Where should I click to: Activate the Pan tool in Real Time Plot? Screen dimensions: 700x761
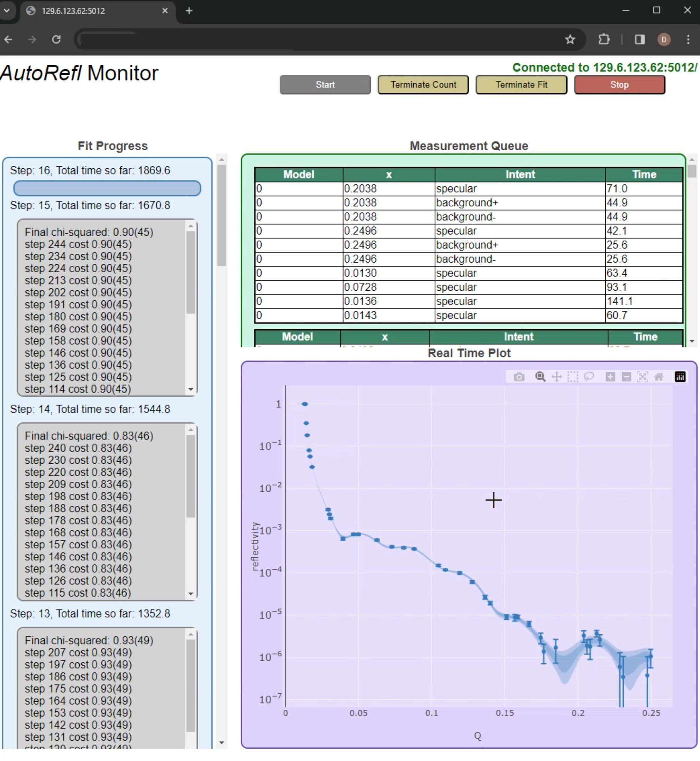pos(557,377)
